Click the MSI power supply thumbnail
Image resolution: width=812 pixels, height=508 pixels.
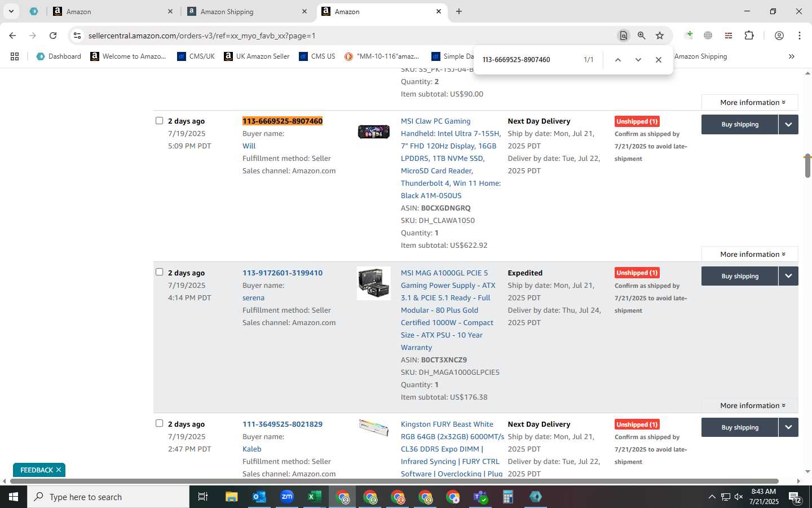pos(374,283)
